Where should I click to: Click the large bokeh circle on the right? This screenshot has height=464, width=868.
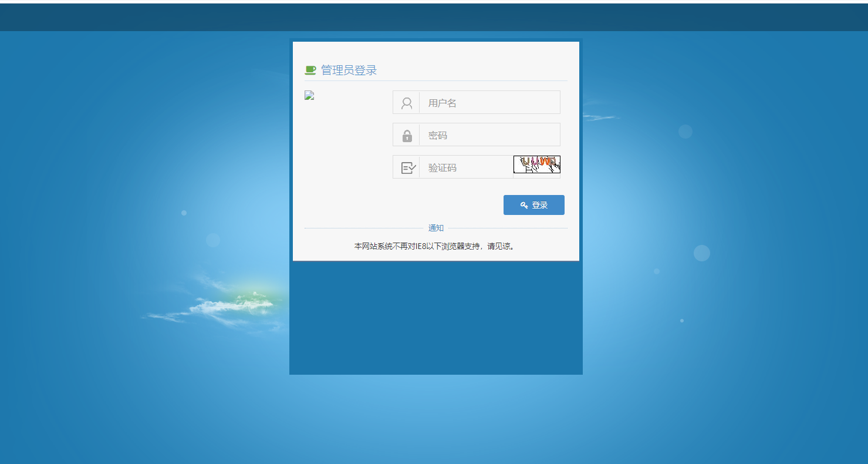click(701, 253)
